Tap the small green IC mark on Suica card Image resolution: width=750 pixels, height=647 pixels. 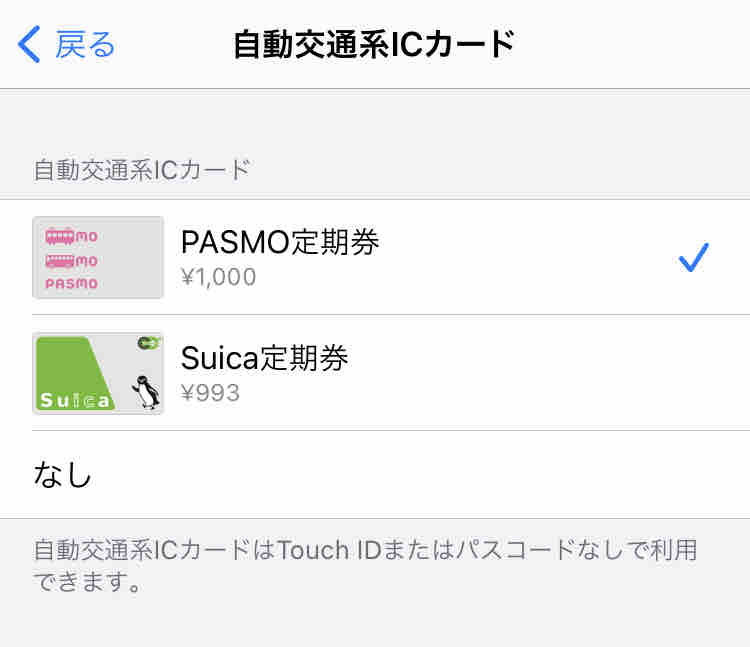(x=149, y=342)
